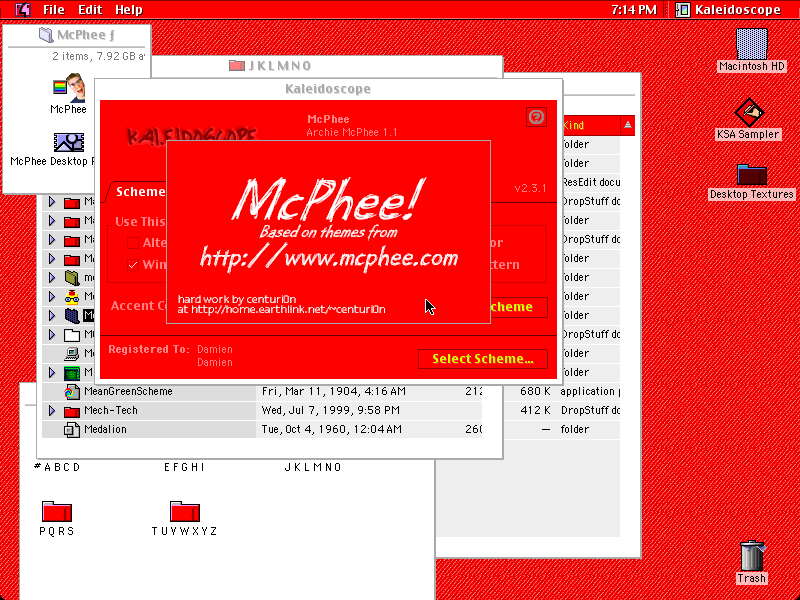Select the T U V W X Y Z folder icon
The image size is (800, 600).
coord(184,511)
